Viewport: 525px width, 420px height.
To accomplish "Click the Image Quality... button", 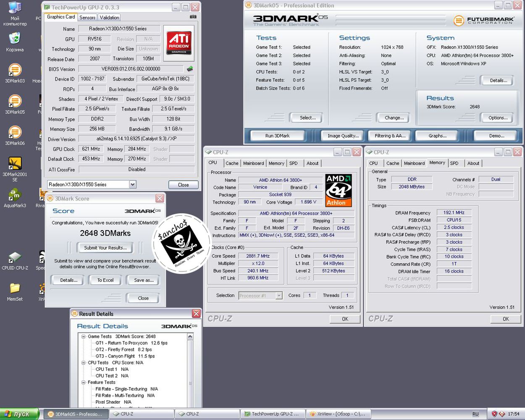I will [x=343, y=136].
